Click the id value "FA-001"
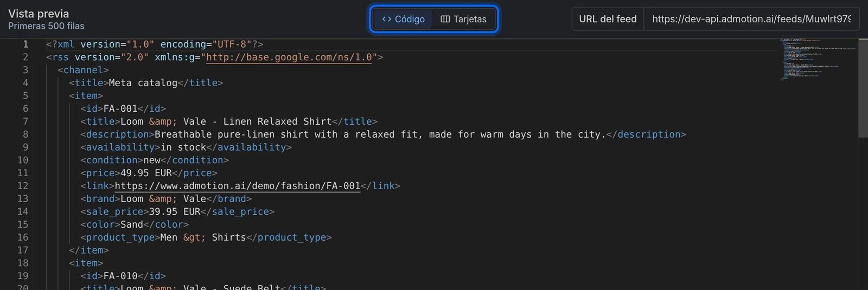868x290 pixels. (x=120, y=108)
